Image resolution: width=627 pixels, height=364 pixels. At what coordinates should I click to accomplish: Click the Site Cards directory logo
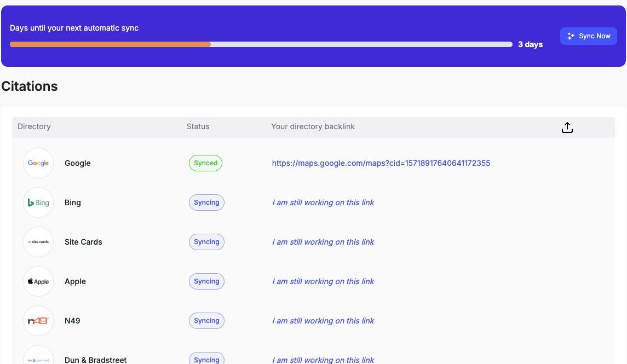38,242
